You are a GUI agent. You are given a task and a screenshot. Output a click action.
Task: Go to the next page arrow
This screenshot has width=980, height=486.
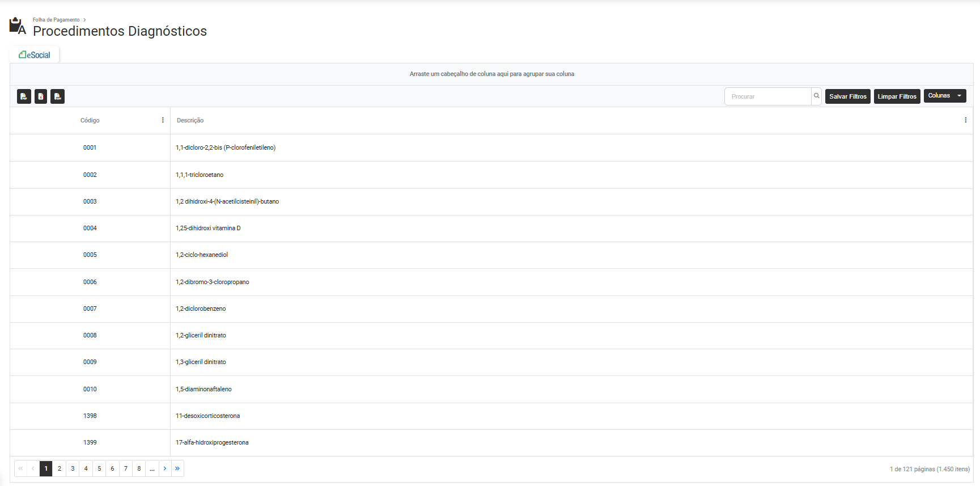point(165,468)
